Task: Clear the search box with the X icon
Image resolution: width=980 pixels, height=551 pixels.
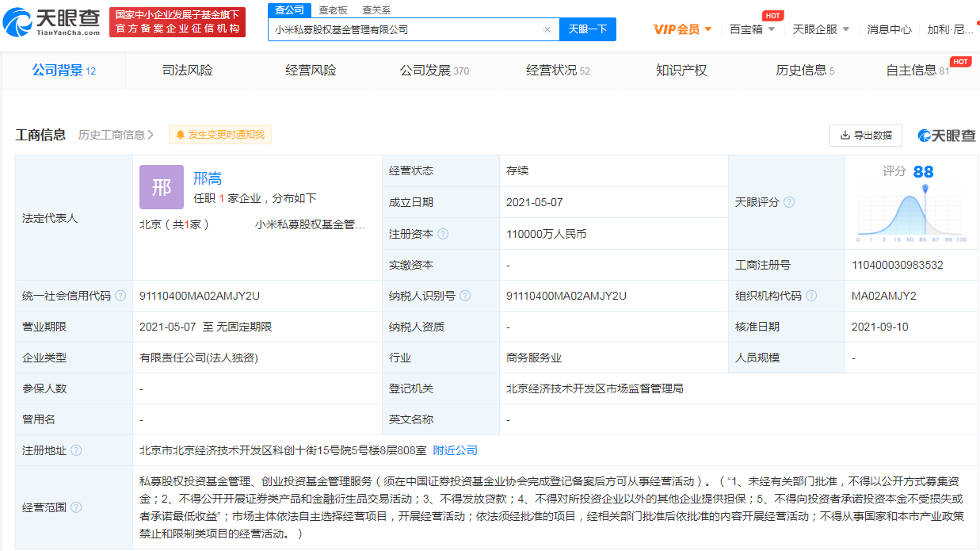Action: click(x=547, y=29)
